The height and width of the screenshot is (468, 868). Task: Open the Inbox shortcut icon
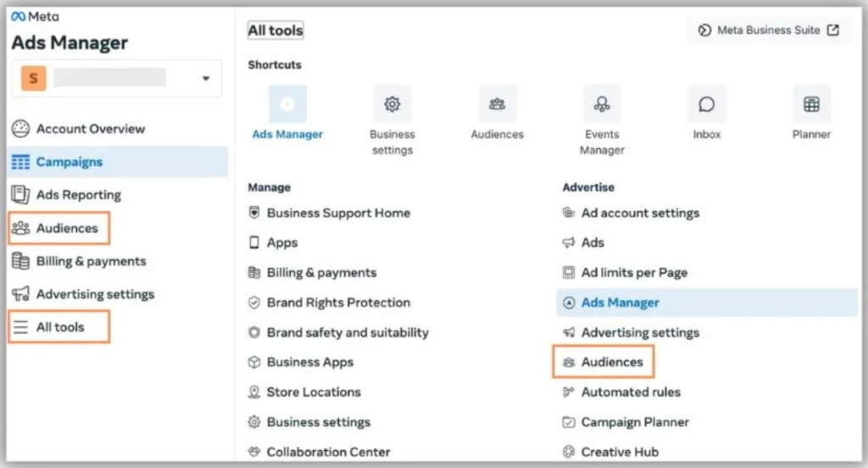(706, 103)
